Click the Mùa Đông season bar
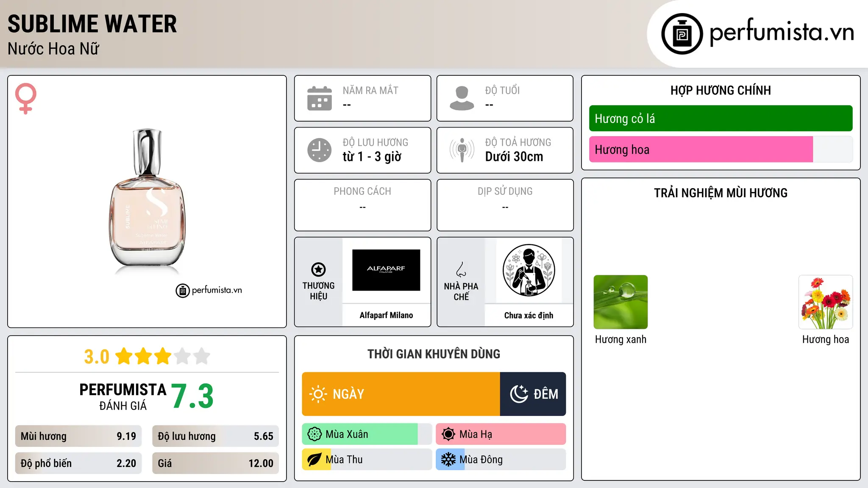 click(x=501, y=460)
